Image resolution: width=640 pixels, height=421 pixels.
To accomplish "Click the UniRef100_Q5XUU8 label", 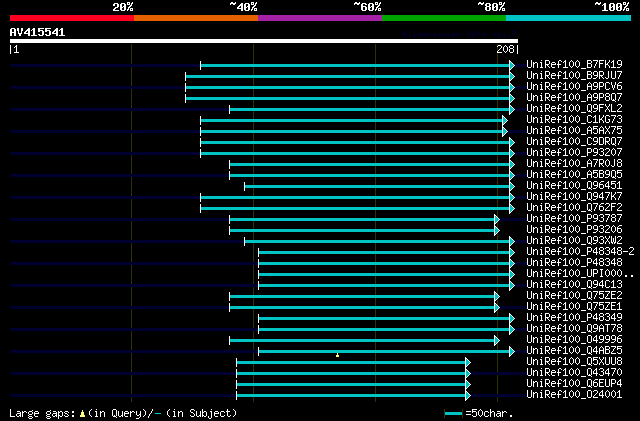I will pyautogui.click(x=574, y=362).
